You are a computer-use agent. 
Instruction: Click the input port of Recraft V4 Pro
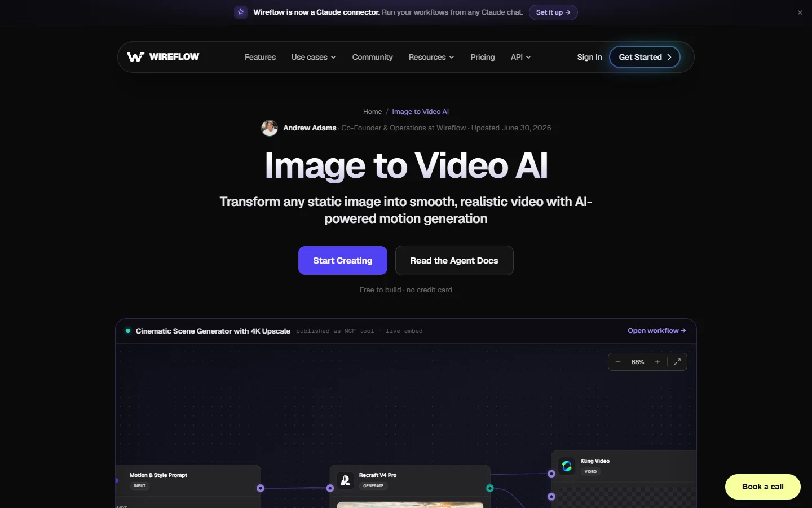click(330, 488)
